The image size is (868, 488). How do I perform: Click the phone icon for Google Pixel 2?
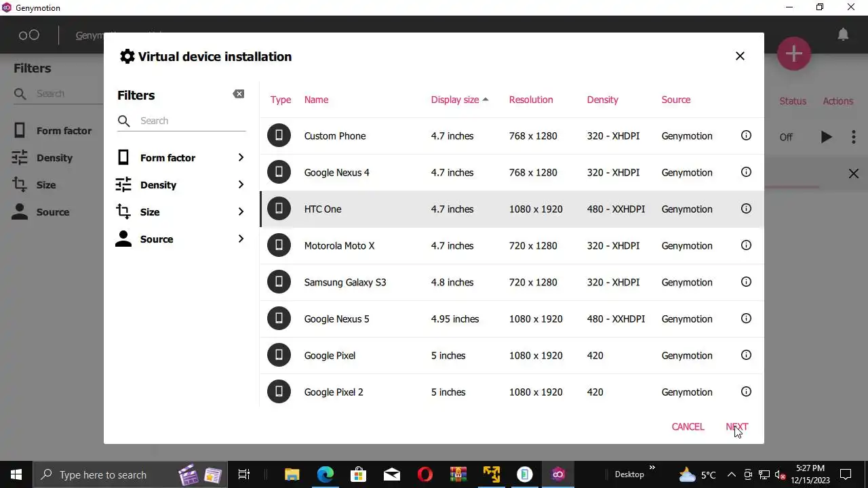pyautogui.click(x=279, y=392)
